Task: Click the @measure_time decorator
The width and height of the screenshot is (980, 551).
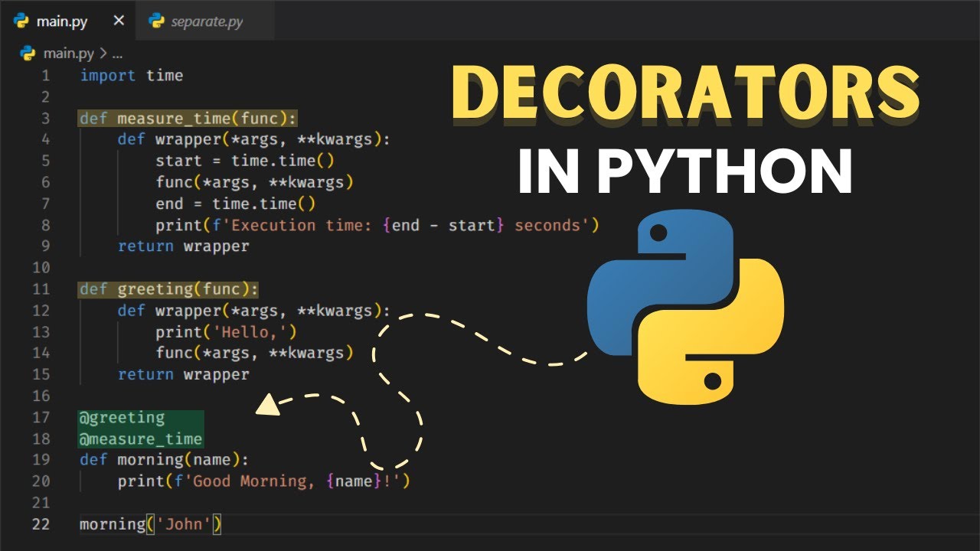Action: click(141, 439)
